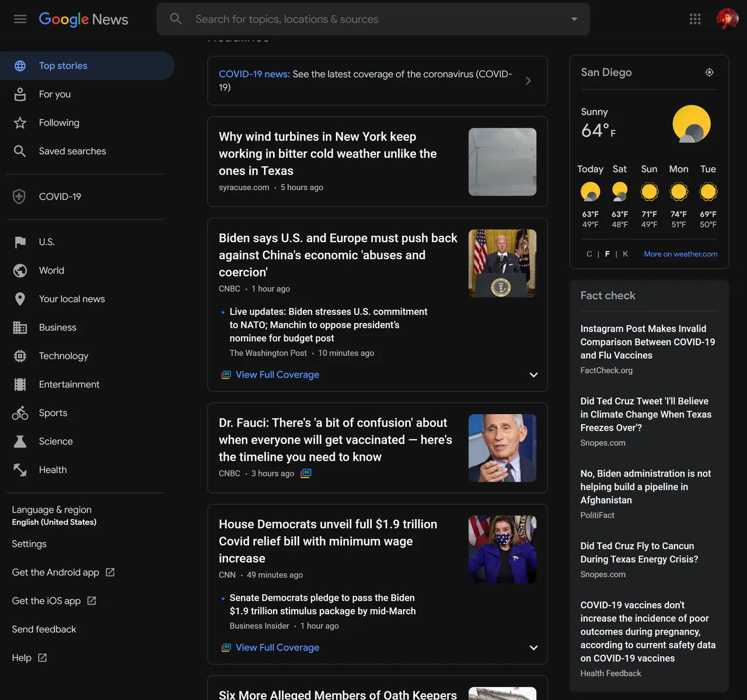Click the Health dumbbell icon
The image size is (747, 700).
coord(20,470)
